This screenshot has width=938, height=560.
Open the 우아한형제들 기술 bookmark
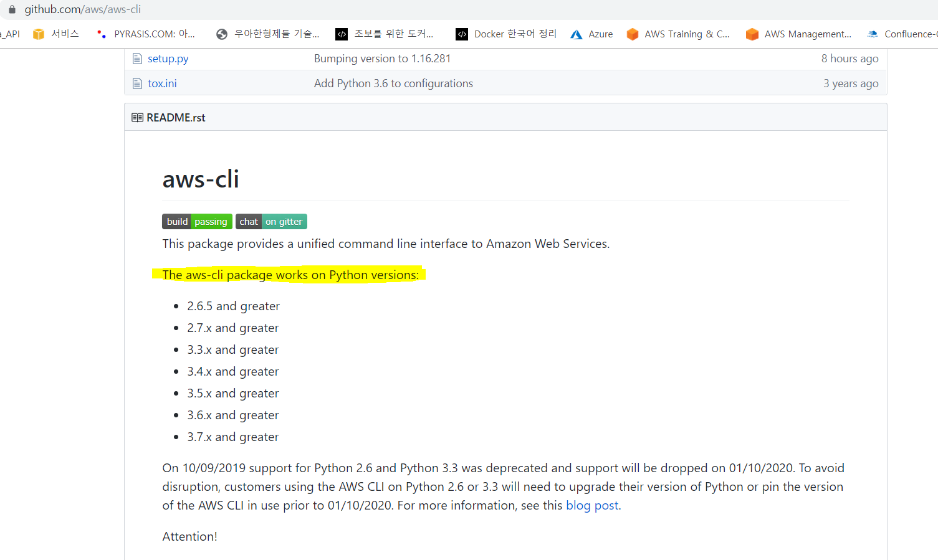(267, 34)
